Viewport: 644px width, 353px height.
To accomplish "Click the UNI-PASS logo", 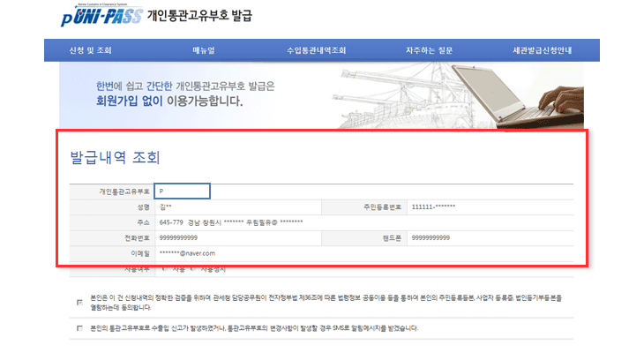I will [101, 16].
